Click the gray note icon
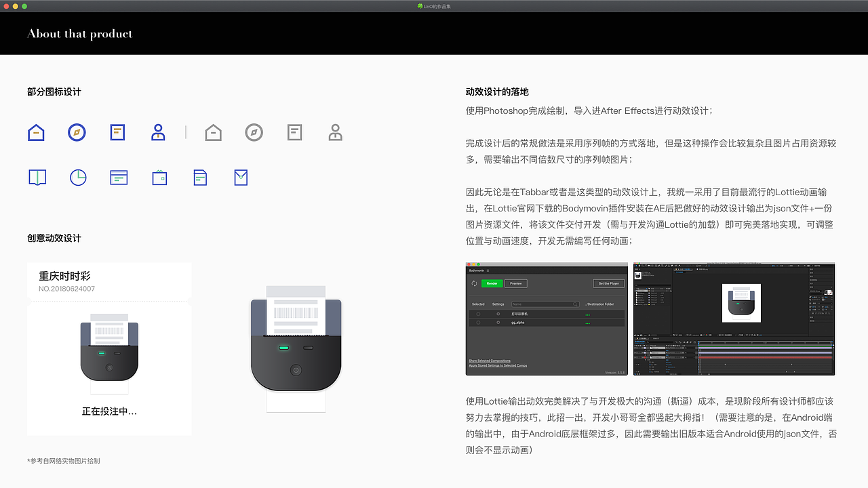The height and width of the screenshot is (488, 868). (x=295, y=132)
